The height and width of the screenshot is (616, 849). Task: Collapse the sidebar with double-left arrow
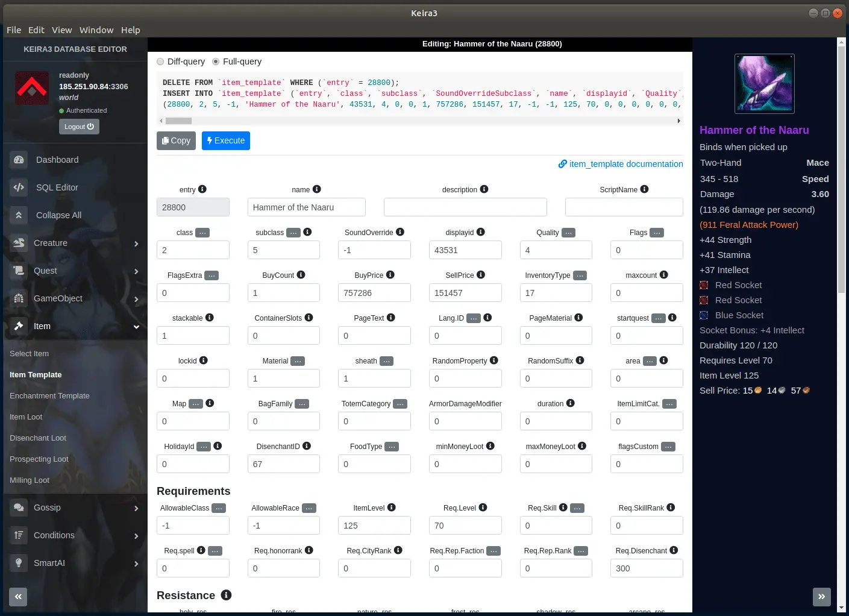pos(18,597)
